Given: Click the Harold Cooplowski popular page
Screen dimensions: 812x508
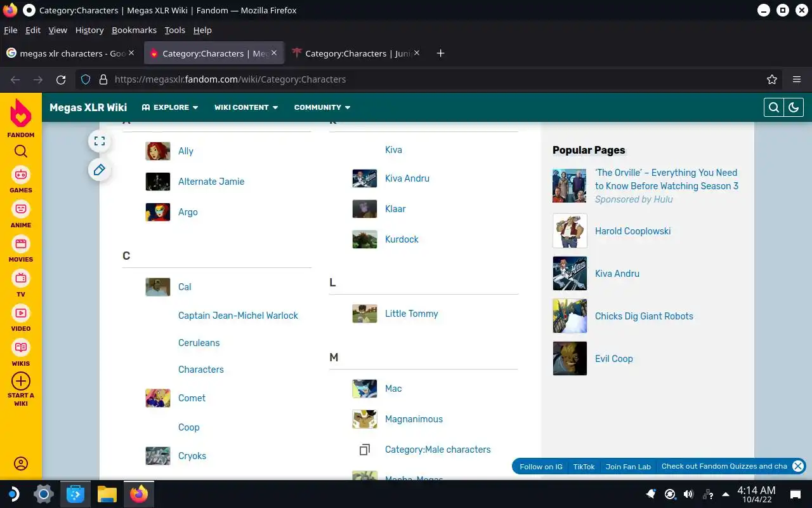Looking at the screenshot, I should (632, 231).
